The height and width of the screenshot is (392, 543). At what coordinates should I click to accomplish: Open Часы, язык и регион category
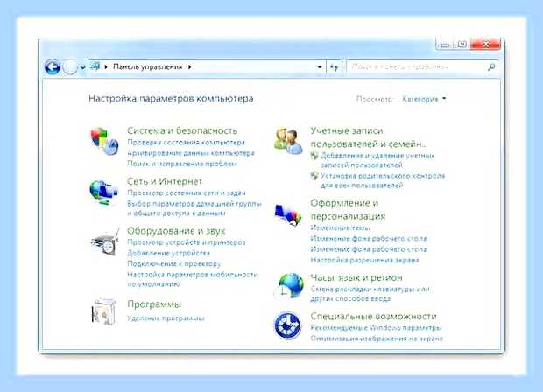pos(356,278)
